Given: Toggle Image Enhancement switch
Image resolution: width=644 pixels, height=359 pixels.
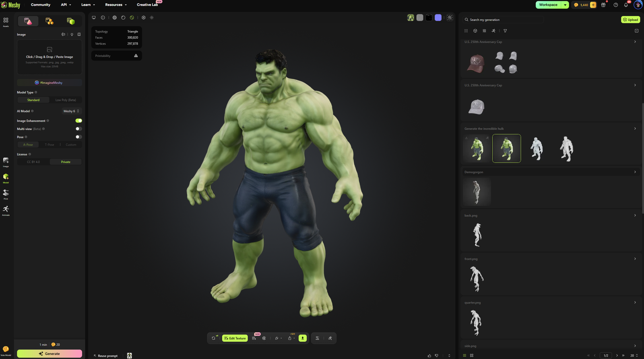Looking at the screenshot, I should click(79, 121).
